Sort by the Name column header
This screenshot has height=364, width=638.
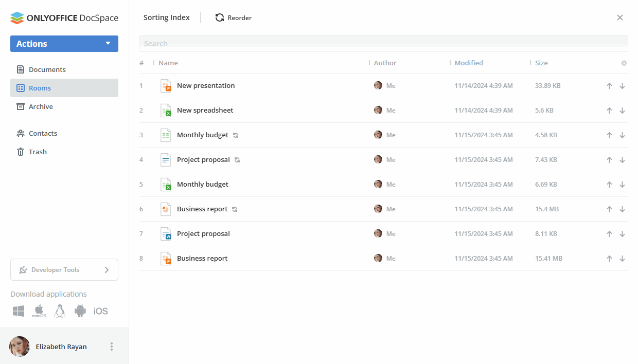tap(168, 63)
